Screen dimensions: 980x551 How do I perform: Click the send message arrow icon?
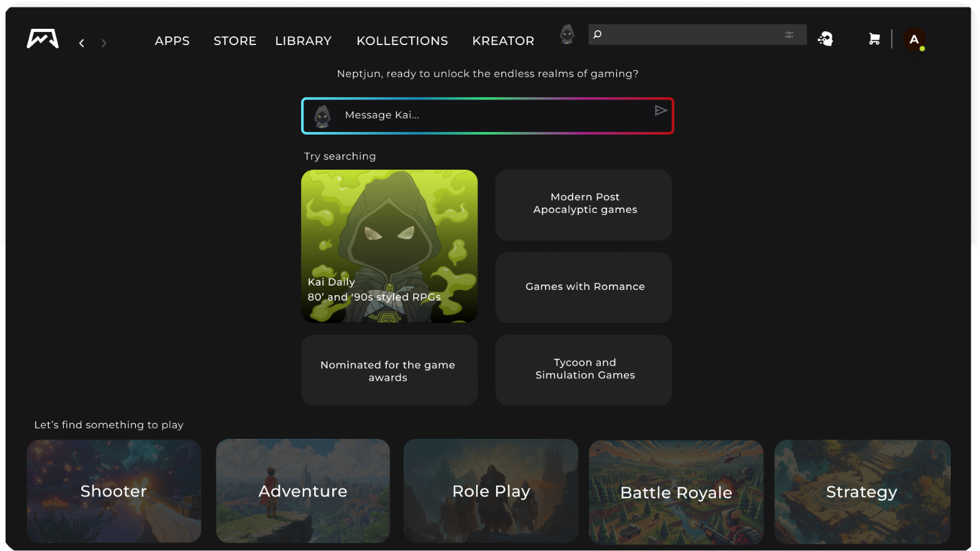tap(660, 111)
